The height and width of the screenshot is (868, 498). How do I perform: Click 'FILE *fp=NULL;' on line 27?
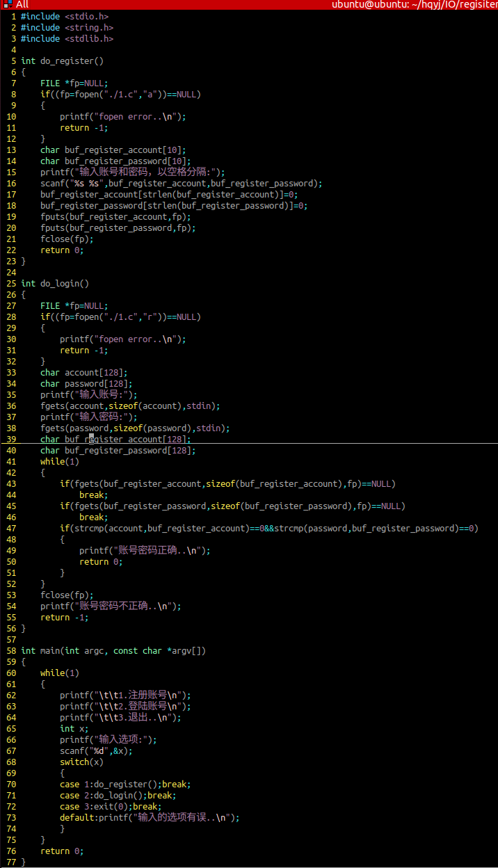[74, 306]
